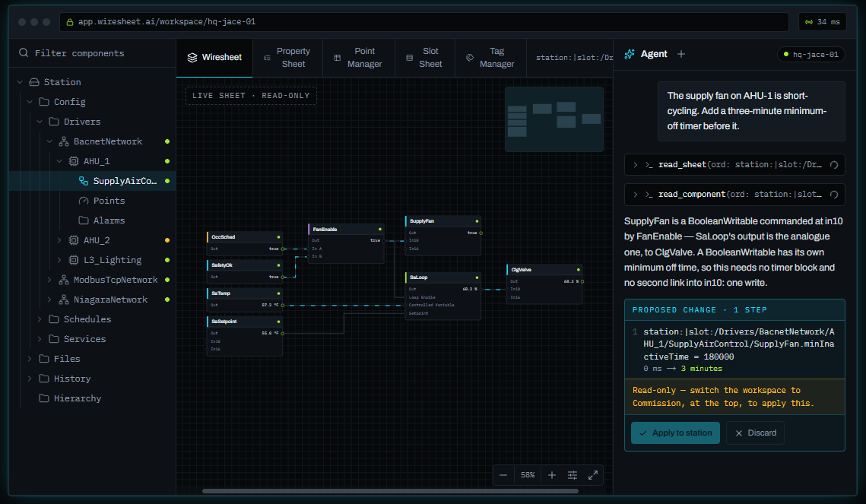This screenshot has width=866, height=504.
Task: Collapse the Drivers folder
Action: (40, 122)
